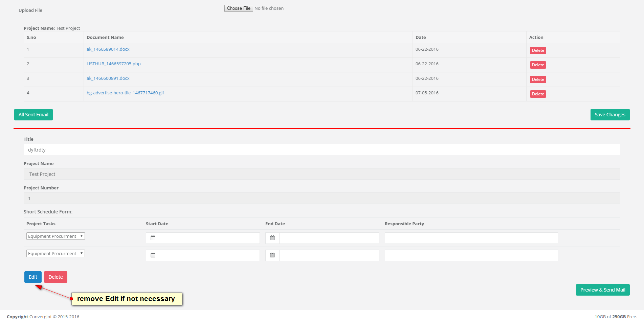Focus the Title input field
Image resolution: width=644 pixels, height=323 pixels.
click(322, 149)
